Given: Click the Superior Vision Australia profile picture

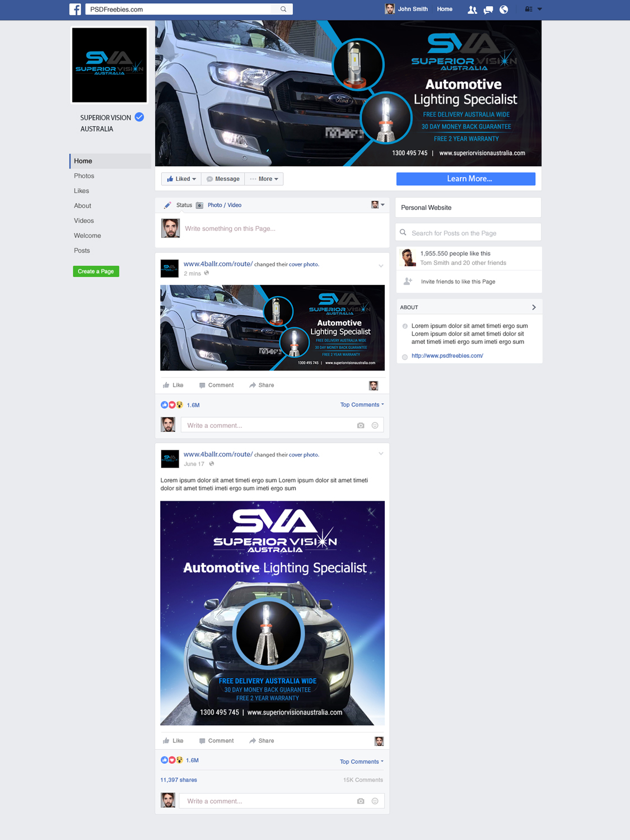Looking at the screenshot, I should click(x=109, y=65).
